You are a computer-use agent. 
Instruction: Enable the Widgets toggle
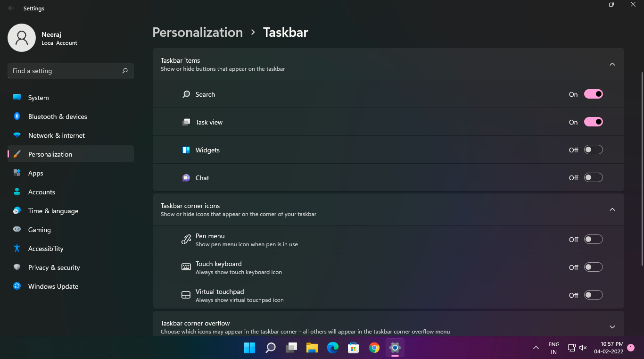point(594,150)
